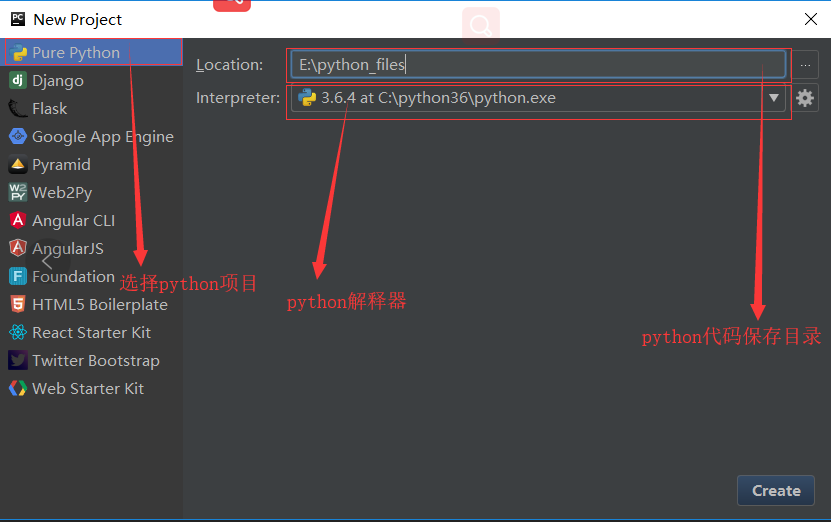
Task: Click the Angular CLI icon
Action: (x=18, y=221)
